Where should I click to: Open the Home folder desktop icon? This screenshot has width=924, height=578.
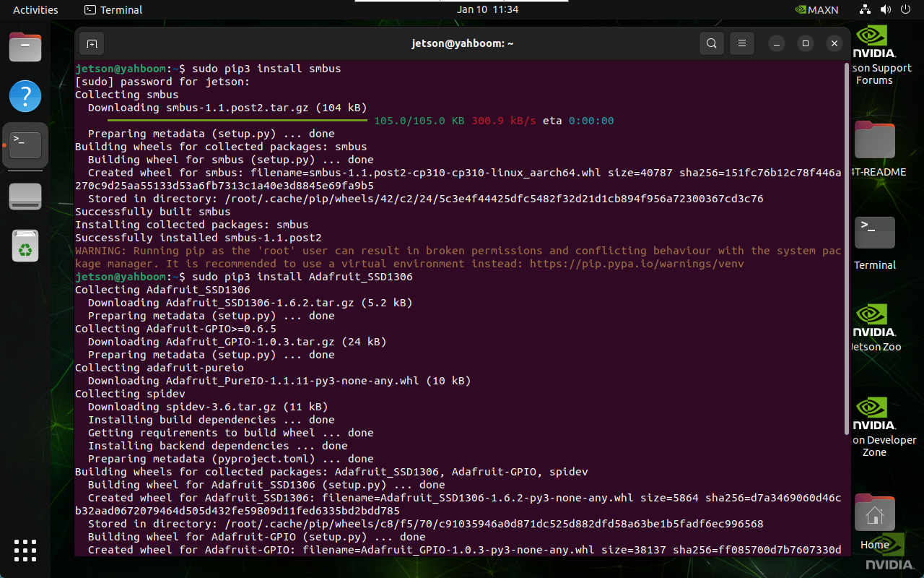[x=875, y=520]
